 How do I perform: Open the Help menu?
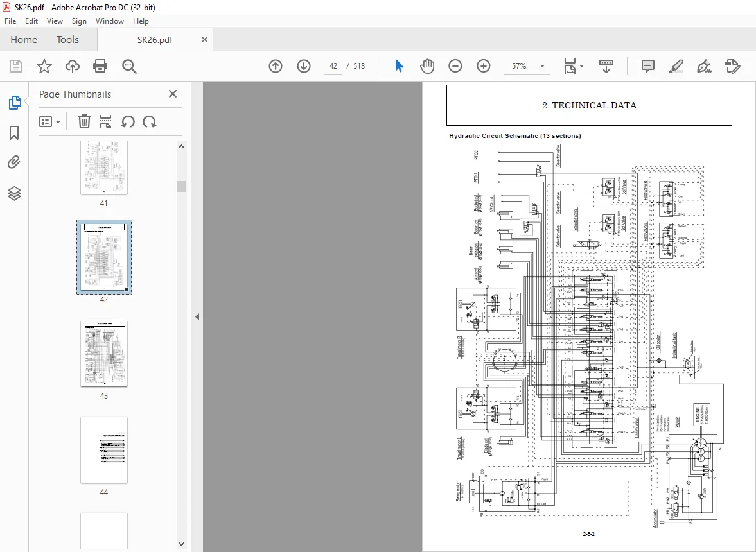141,21
